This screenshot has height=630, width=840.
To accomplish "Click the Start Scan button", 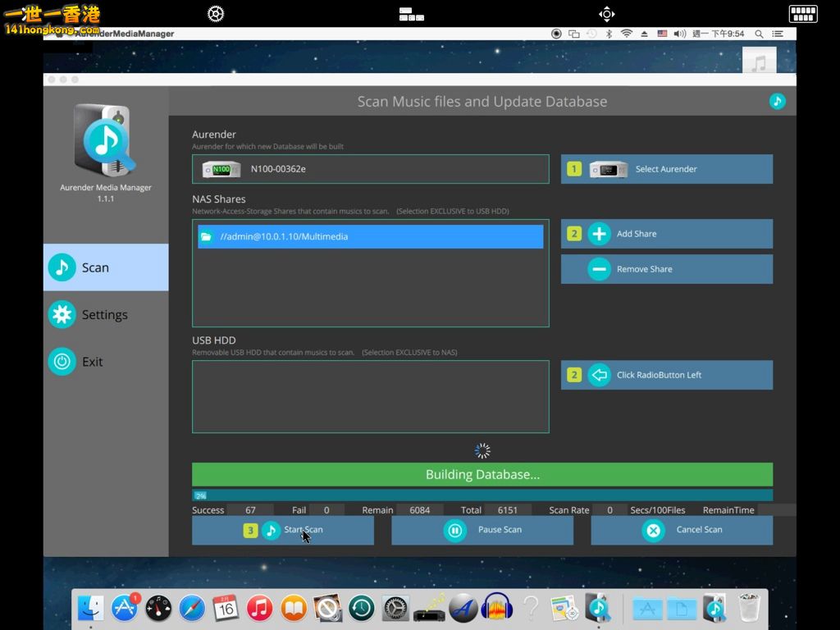I will pyautogui.click(x=283, y=530).
